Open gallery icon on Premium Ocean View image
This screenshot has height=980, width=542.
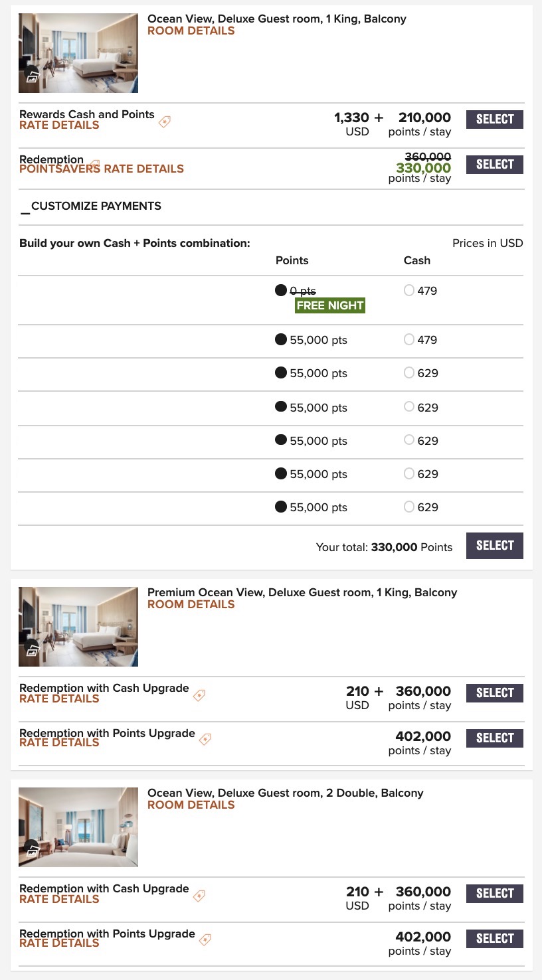pos(33,651)
